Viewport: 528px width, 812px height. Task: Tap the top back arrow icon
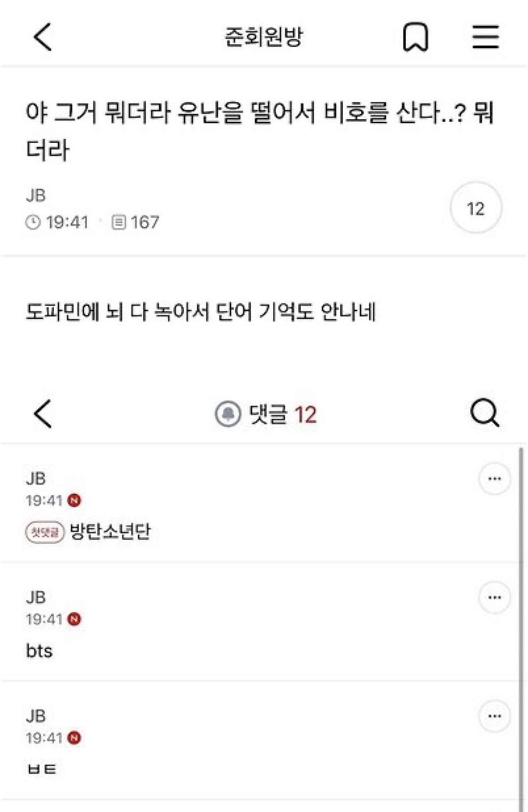[43, 37]
